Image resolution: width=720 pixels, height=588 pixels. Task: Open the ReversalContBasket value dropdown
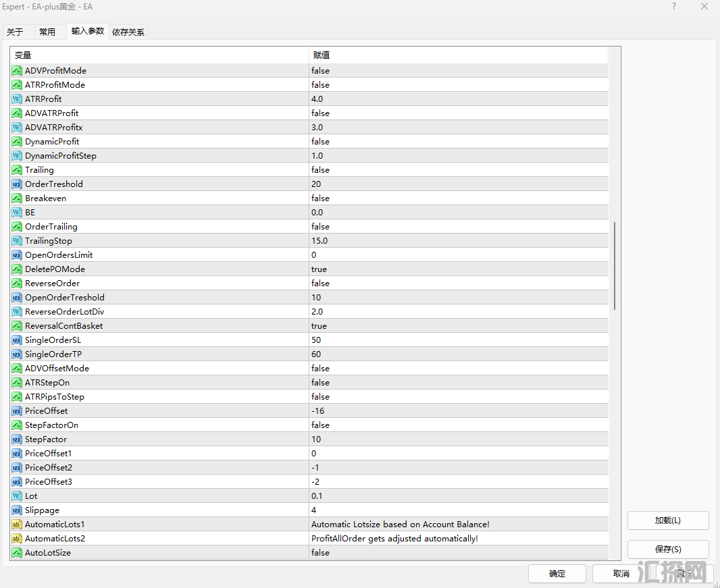click(319, 326)
